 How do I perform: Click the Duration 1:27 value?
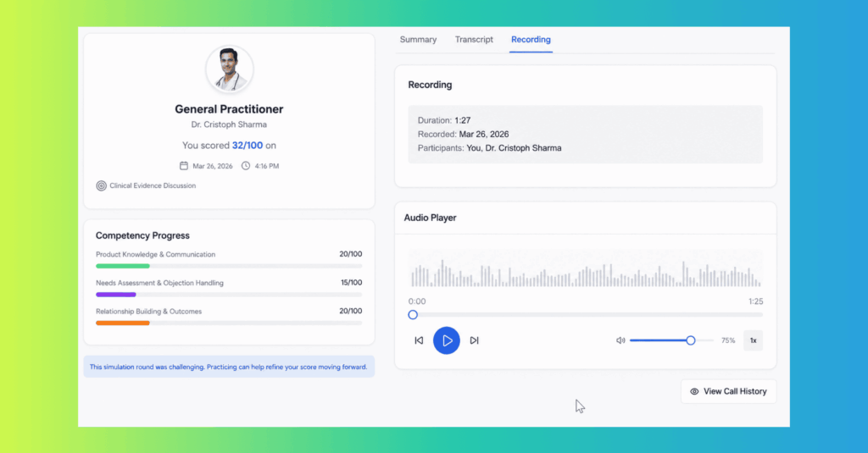coord(463,120)
